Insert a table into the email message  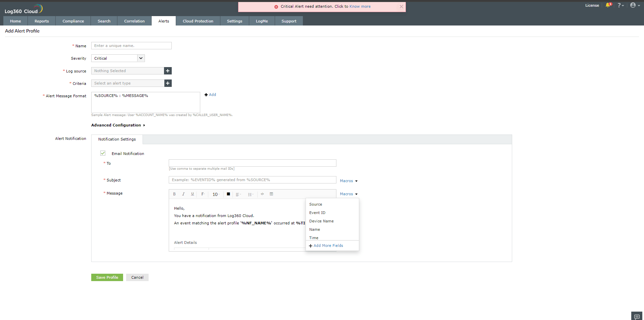tap(271, 194)
